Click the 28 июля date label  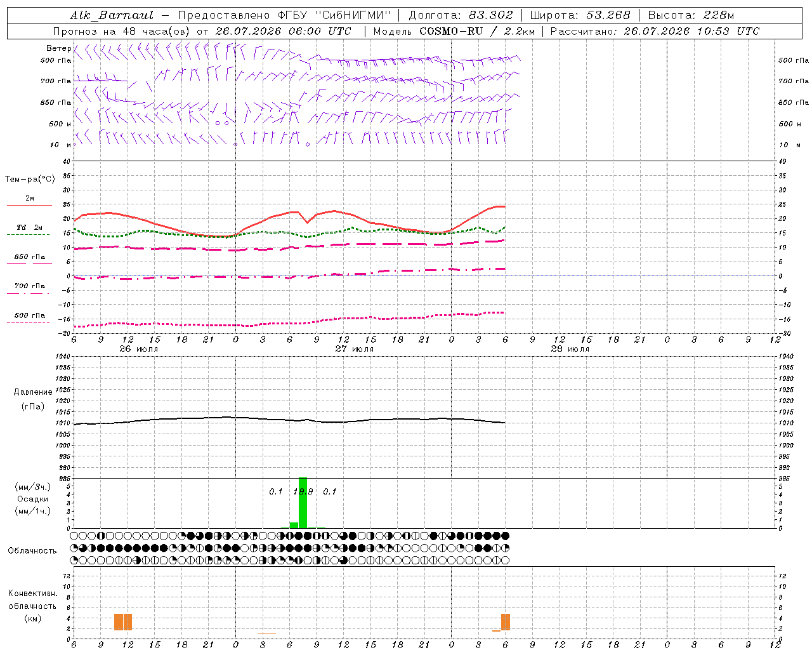[570, 349]
